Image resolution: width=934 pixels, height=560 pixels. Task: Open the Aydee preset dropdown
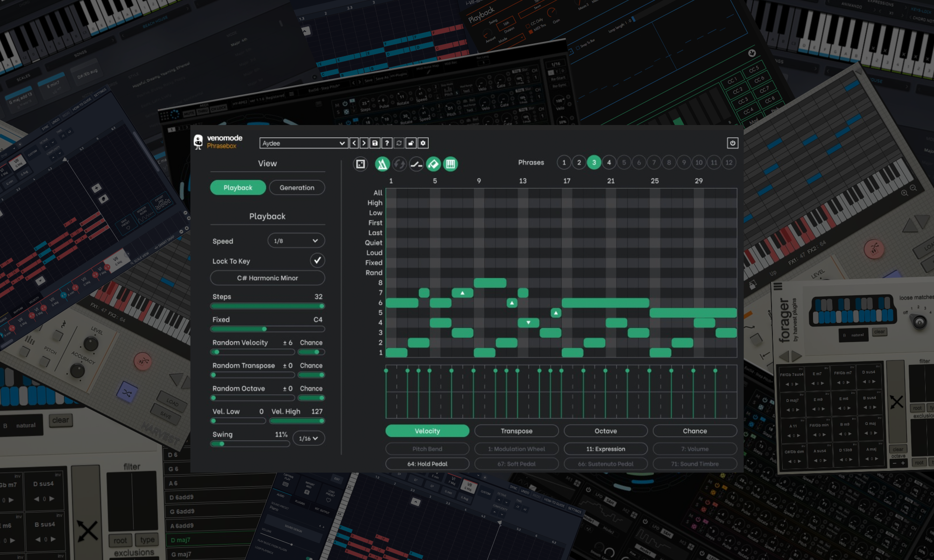[304, 143]
